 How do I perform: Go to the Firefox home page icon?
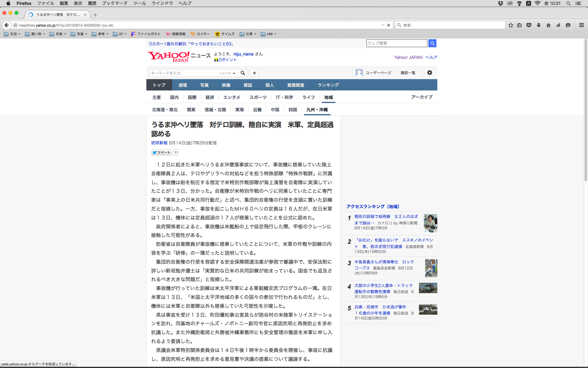[548, 25]
